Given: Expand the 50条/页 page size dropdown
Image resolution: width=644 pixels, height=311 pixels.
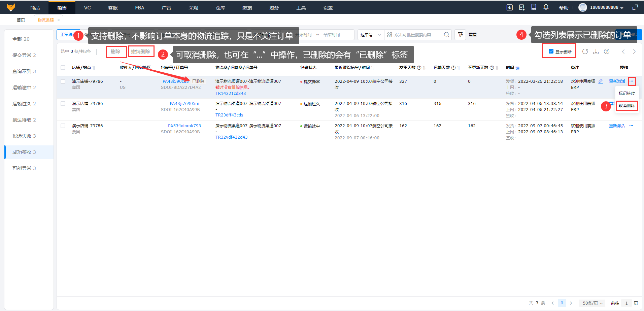Looking at the screenshot, I should point(592,303).
